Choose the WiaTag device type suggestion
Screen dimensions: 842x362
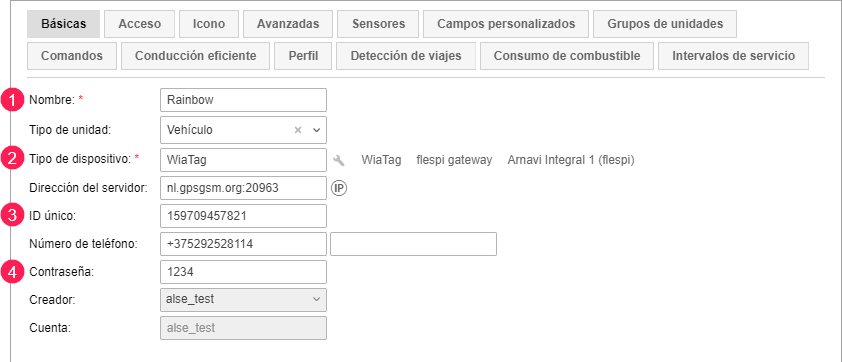pyautogui.click(x=381, y=160)
